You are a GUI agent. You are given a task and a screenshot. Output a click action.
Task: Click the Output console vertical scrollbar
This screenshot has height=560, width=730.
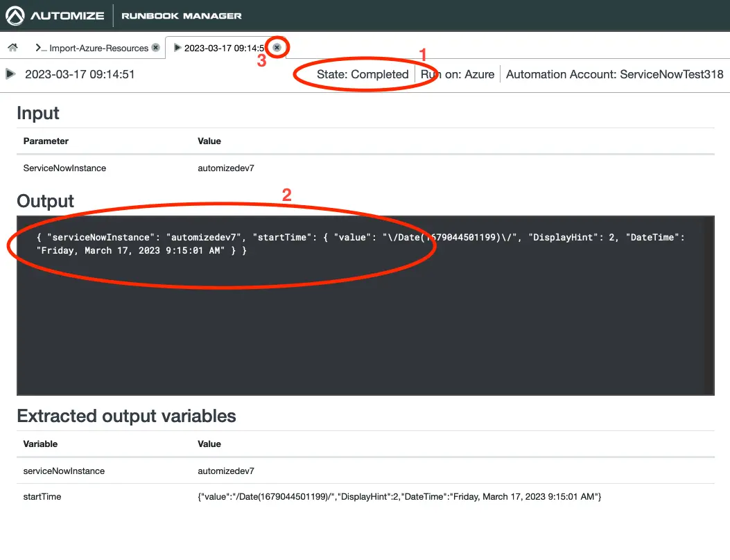coord(709,305)
